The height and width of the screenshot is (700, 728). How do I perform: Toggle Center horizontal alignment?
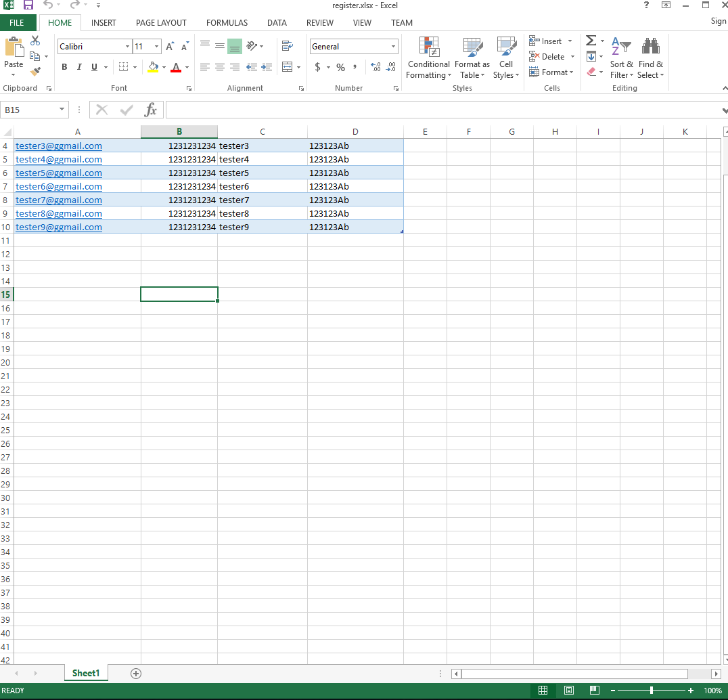coord(220,67)
